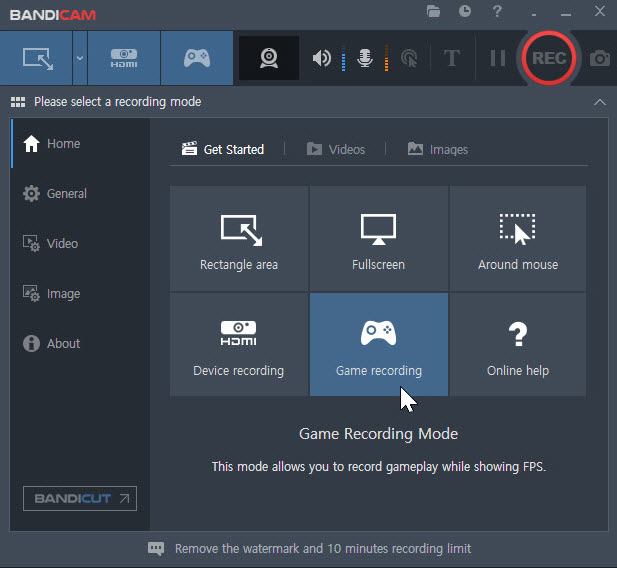Switch to the Images tab
617x568 pixels.
[x=438, y=150]
